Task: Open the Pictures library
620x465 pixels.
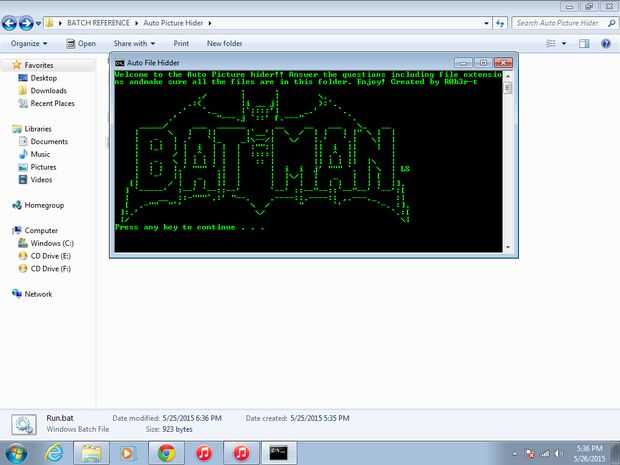Action: (x=43, y=167)
